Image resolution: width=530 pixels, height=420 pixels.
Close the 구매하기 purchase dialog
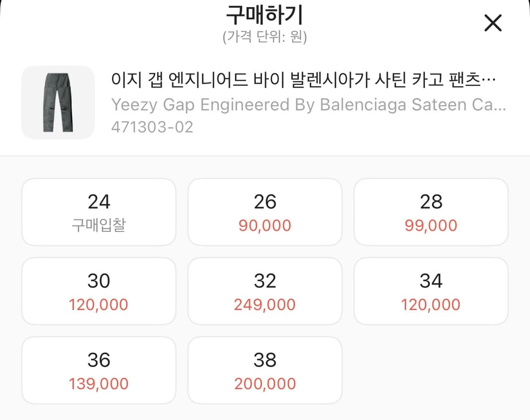click(493, 23)
